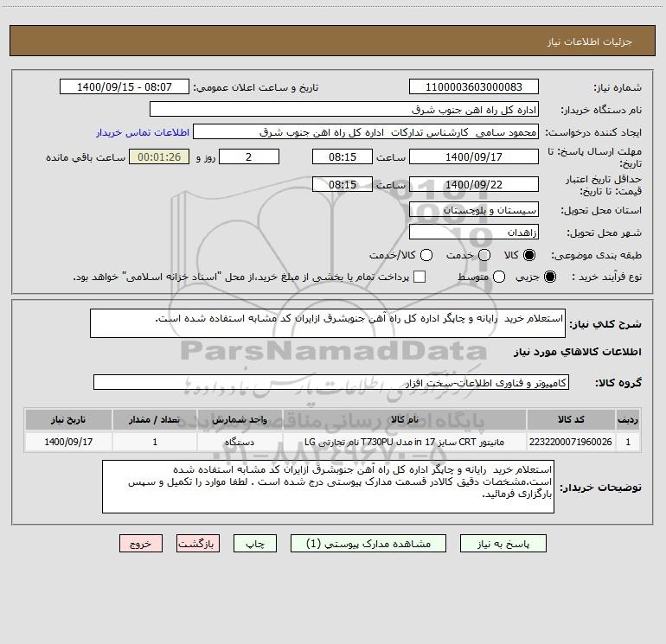Image resolution: width=666 pixels, height=644 pixels.
Task: Choose the جزیی purchase type radio
Action: 549,277
